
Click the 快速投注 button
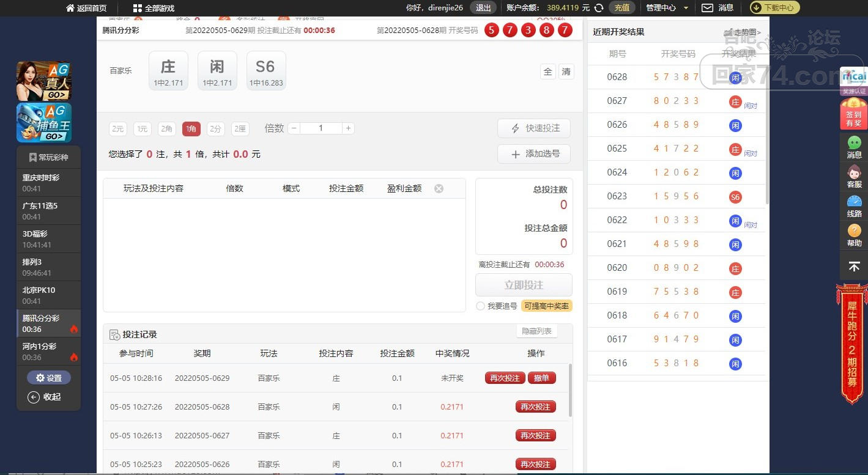point(534,128)
